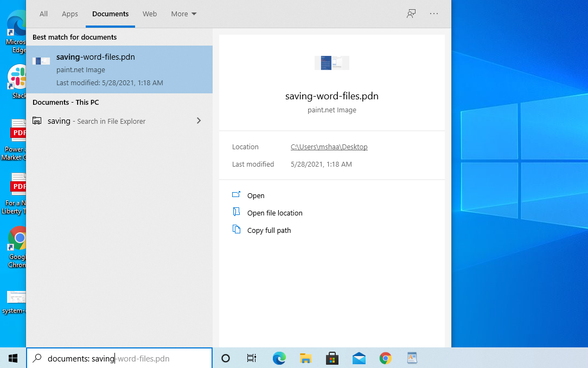The height and width of the screenshot is (368, 588).
Task: Select the Web search tab
Action: 150,14
